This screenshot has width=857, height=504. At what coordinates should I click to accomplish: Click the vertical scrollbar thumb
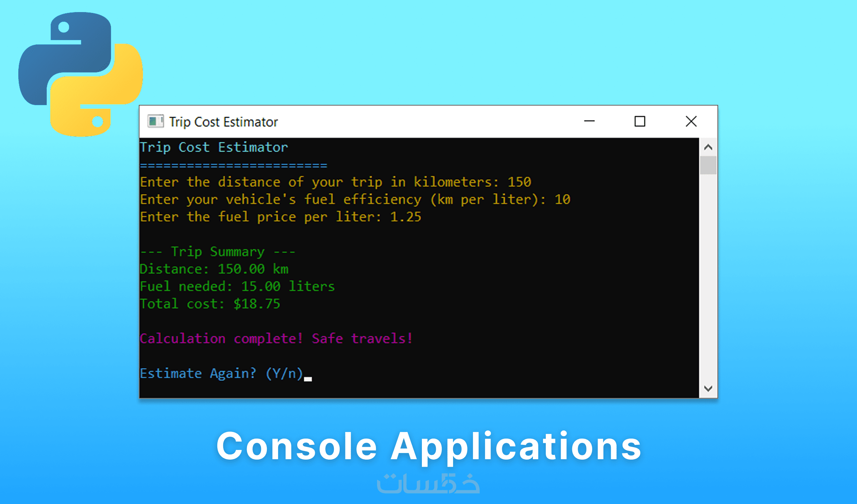pos(708,165)
